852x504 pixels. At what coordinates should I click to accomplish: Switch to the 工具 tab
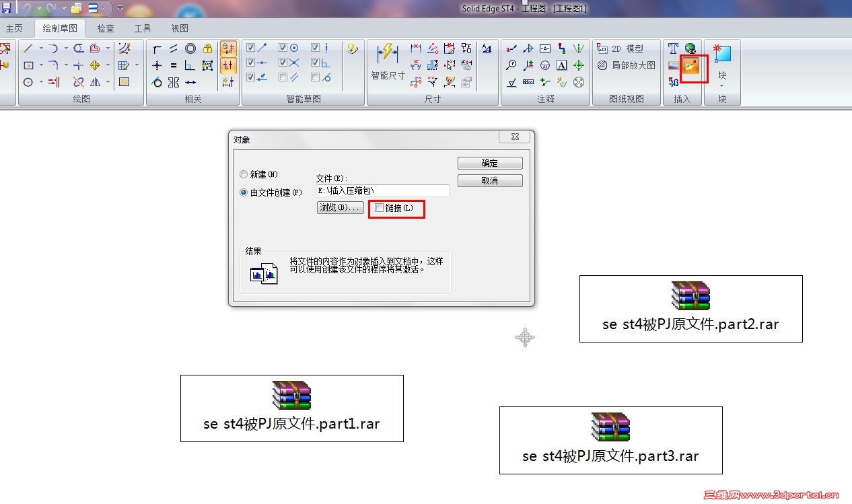tap(142, 28)
